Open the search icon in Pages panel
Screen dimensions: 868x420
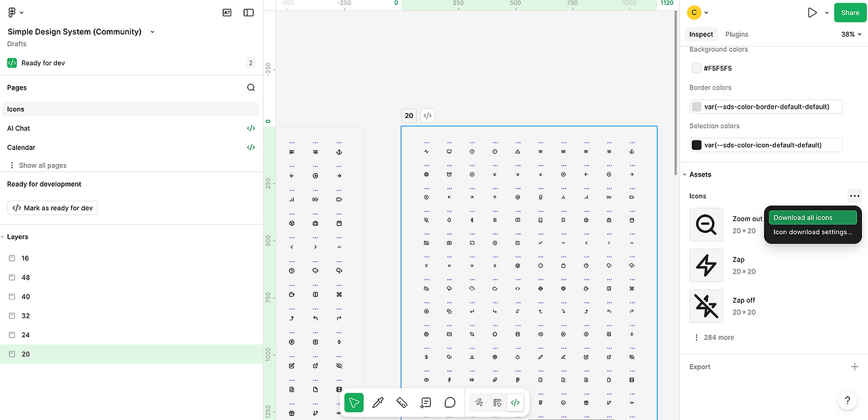pos(251,87)
